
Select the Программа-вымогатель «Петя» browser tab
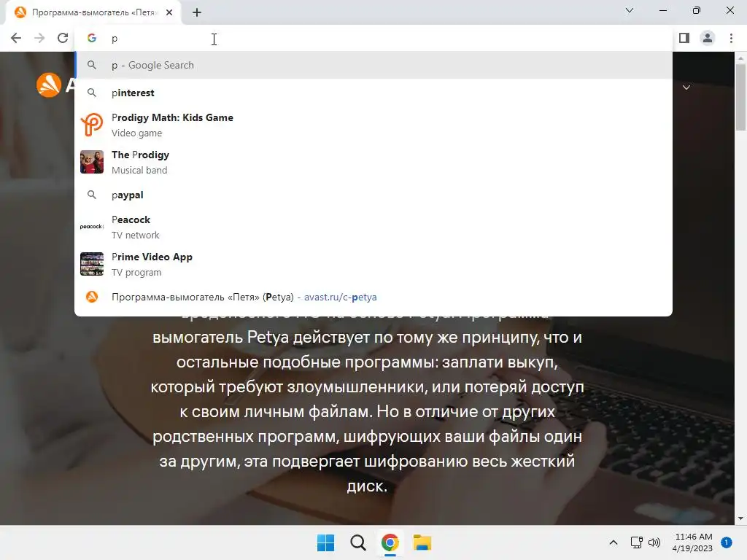[x=93, y=12]
